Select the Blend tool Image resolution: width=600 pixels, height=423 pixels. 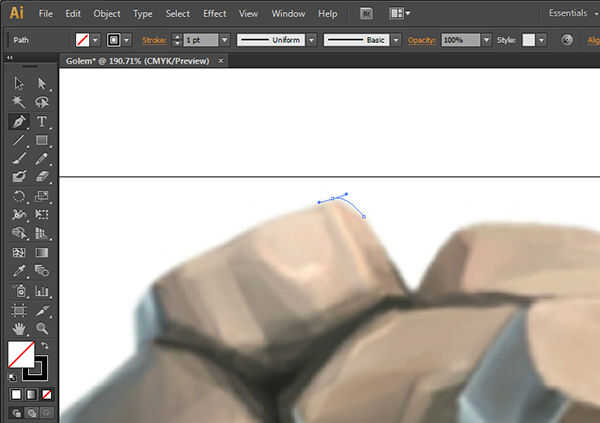[x=41, y=271]
